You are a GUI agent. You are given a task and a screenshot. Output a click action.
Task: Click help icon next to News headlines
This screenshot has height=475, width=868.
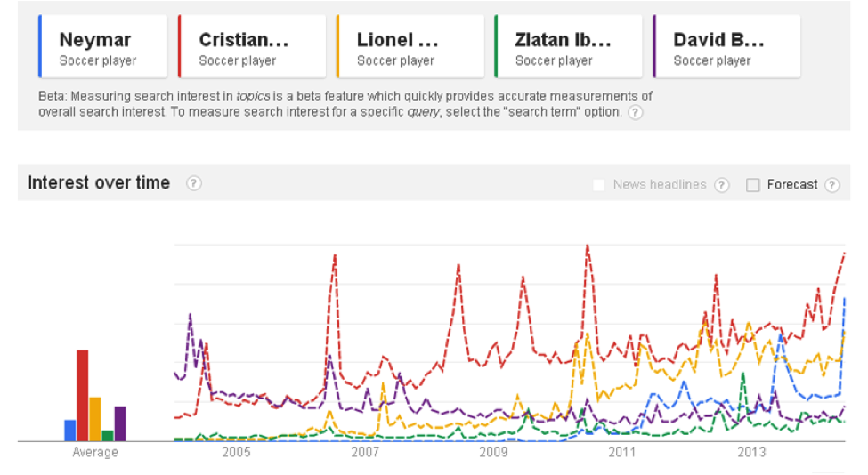point(722,185)
